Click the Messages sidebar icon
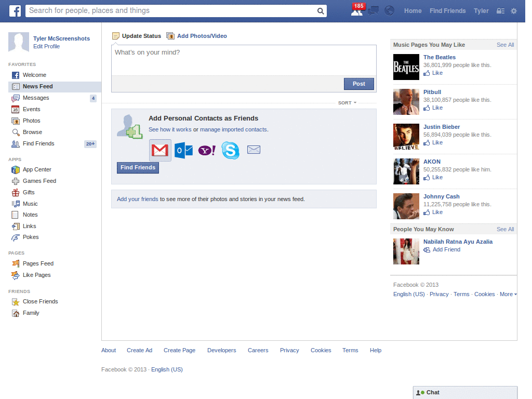 click(x=15, y=98)
